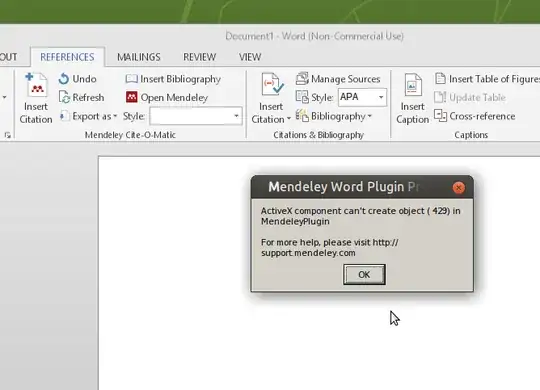Click the greyed Update Table button

(x=470, y=98)
